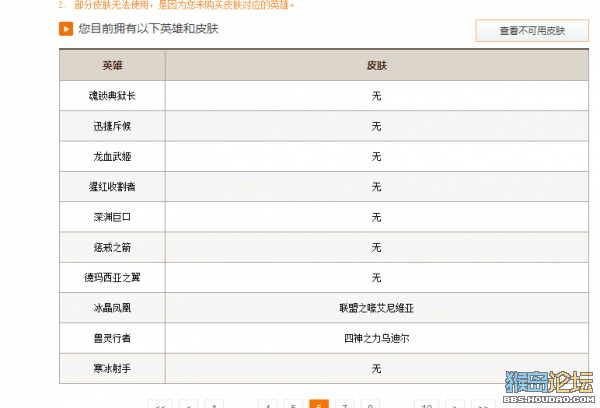Select the hero cell 惩戒之箭
600x408 pixels.
click(x=112, y=247)
